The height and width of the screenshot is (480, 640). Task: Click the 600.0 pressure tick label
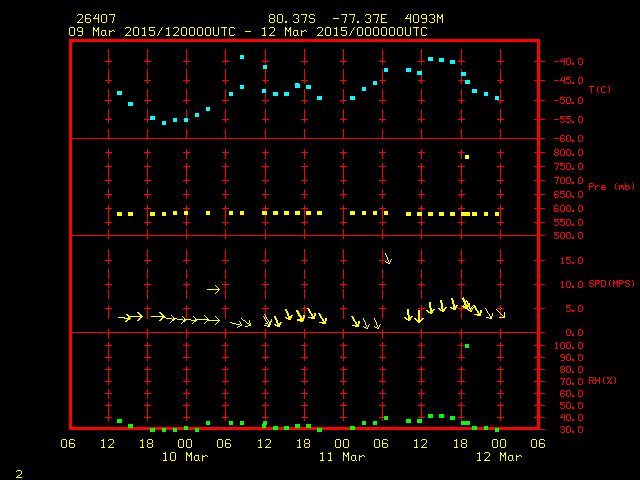point(568,209)
